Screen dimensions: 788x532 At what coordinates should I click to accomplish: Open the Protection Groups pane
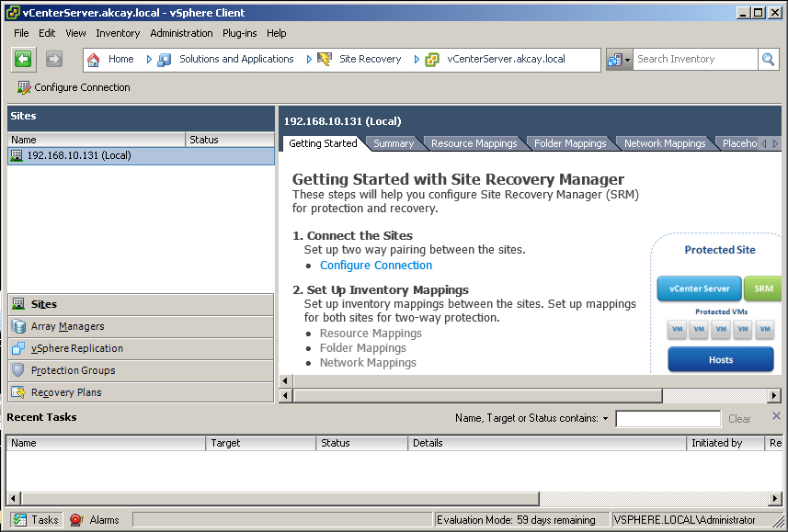[141, 370]
